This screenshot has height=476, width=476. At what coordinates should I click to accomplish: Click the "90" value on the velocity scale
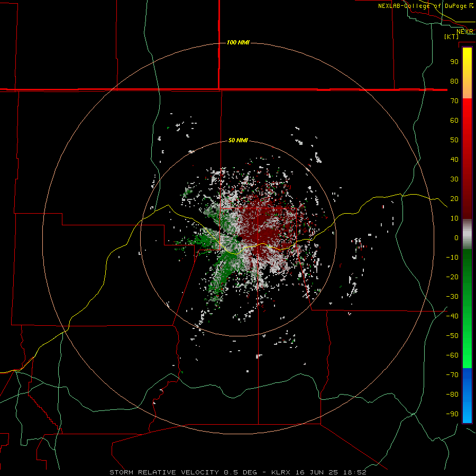(454, 62)
